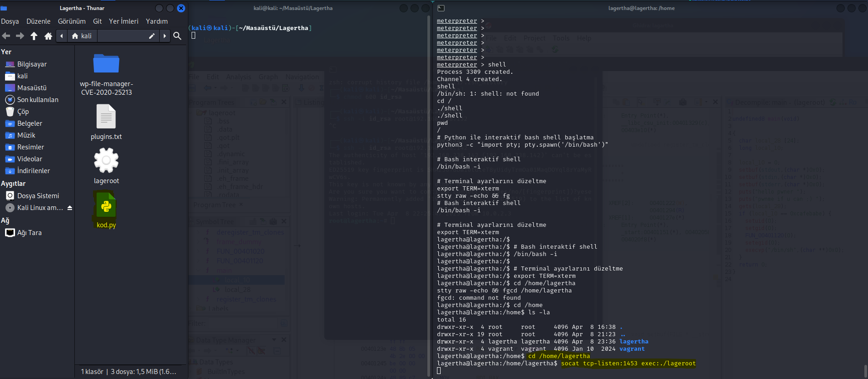The width and height of the screenshot is (868, 379).
Task: Select the kali path bar button
Action: click(82, 36)
